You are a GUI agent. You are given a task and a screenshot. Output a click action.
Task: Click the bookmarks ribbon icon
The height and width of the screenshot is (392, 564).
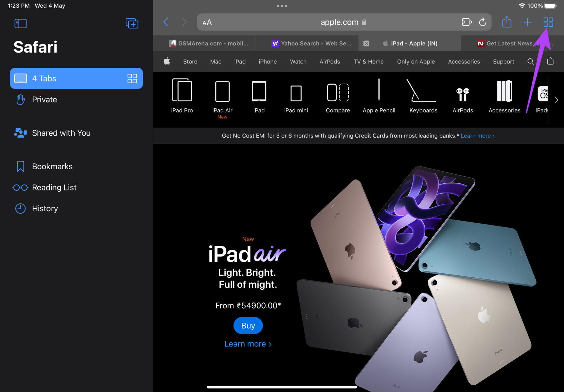coord(20,166)
